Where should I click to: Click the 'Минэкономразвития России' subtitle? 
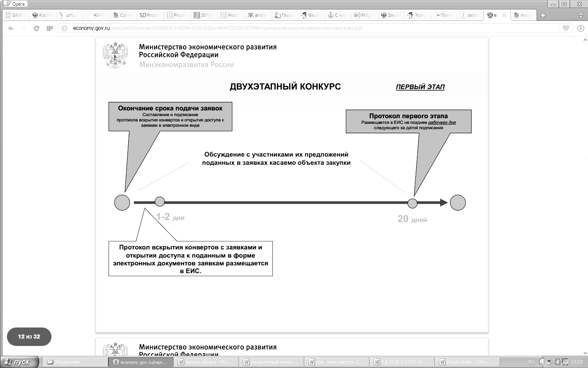tap(187, 65)
